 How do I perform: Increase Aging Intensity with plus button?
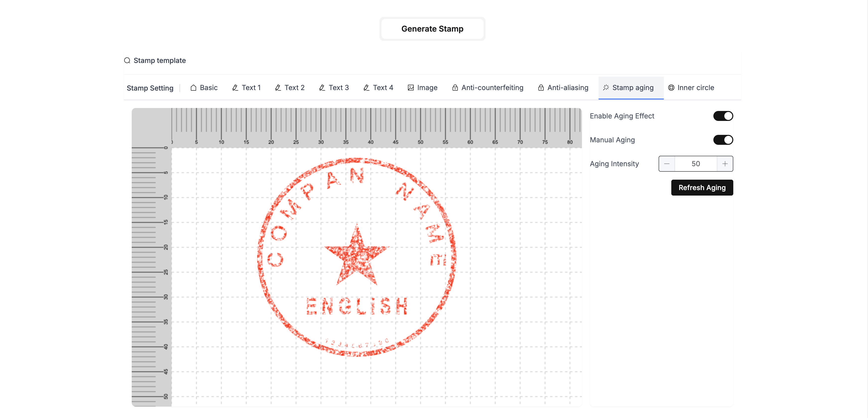click(725, 164)
